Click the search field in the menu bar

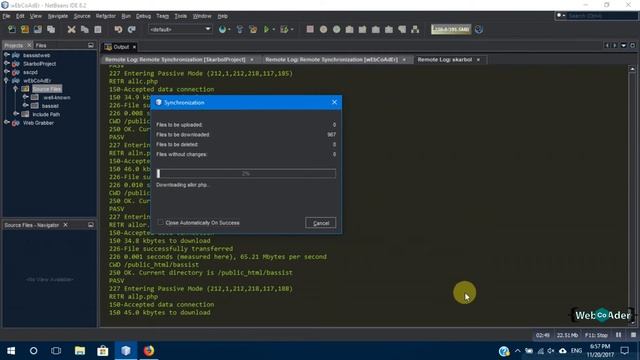click(602, 16)
